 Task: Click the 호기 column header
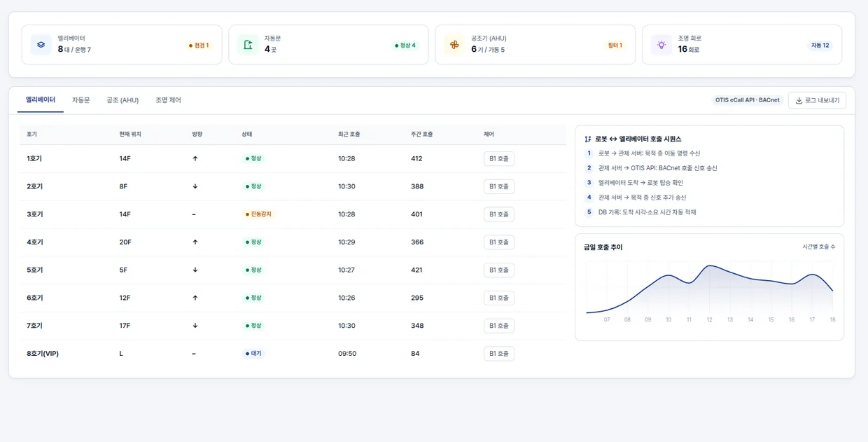(x=31, y=134)
